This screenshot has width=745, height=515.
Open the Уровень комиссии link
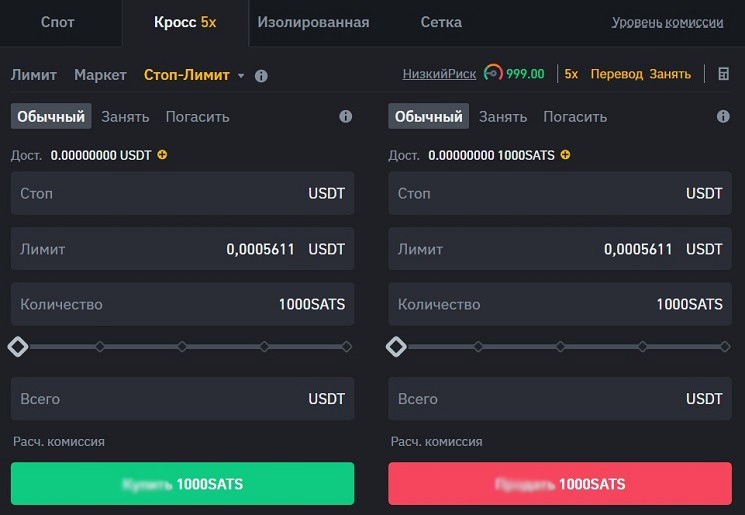point(668,22)
